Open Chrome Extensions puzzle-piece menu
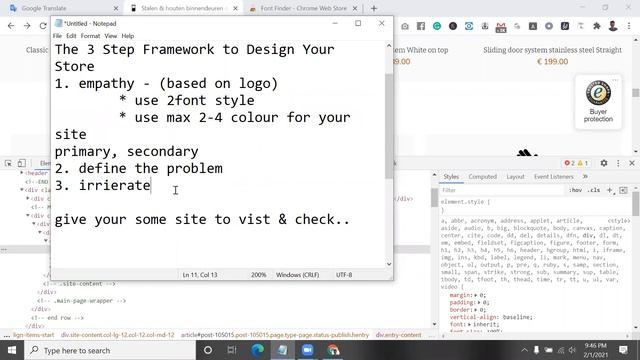The image size is (640, 360). (597, 26)
